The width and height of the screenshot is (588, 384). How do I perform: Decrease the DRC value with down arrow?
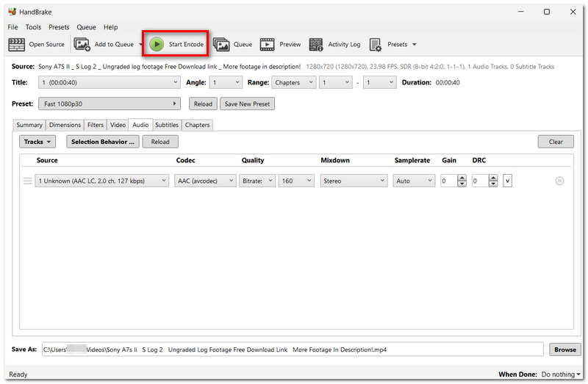(x=493, y=184)
